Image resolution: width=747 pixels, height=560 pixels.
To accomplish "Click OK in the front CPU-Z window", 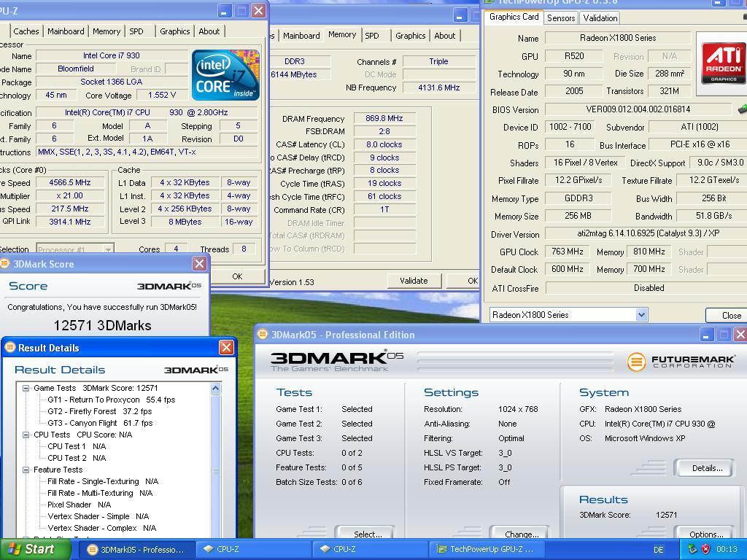I will click(237, 276).
